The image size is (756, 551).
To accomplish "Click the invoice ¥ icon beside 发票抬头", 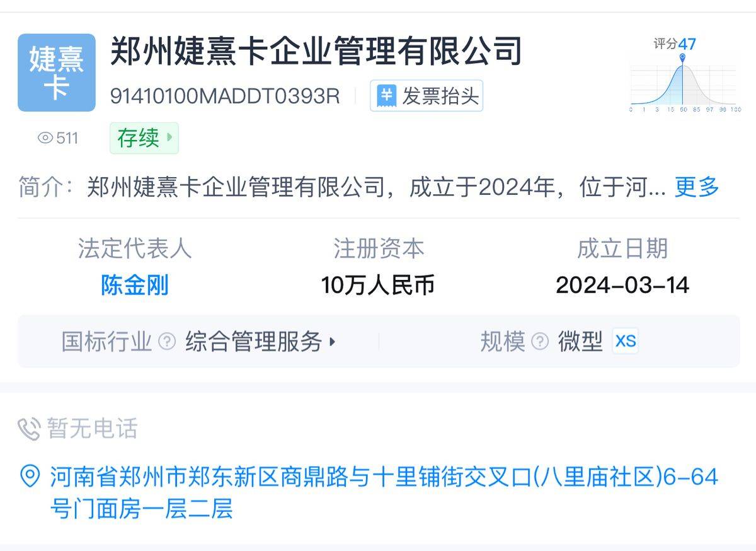I will (386, 96).
